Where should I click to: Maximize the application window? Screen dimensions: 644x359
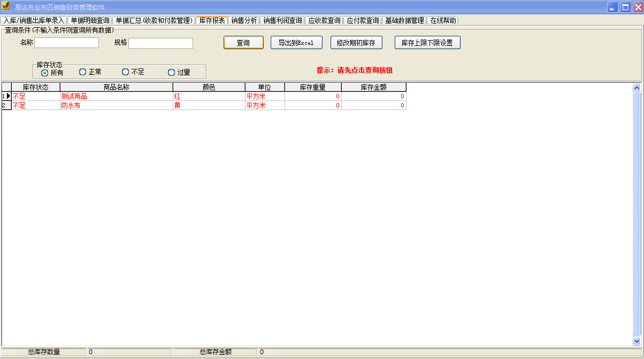coord(625,7)
